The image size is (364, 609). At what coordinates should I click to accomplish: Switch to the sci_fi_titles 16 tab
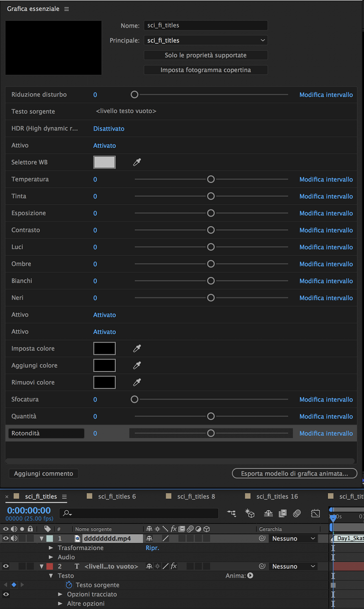click(277, 496)
